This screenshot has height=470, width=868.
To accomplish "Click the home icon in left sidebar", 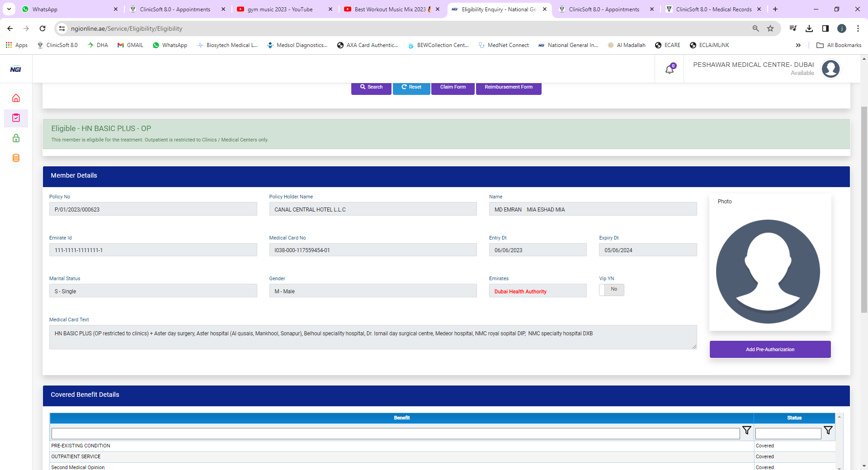I will click(x=16, y=98).
